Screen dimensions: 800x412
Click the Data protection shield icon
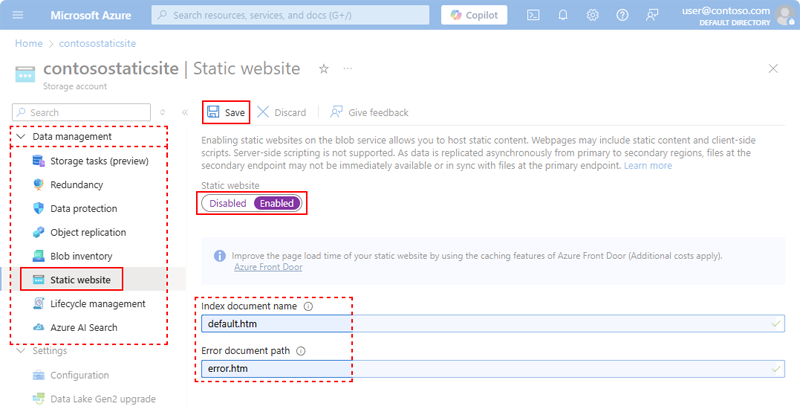[38, 208]
